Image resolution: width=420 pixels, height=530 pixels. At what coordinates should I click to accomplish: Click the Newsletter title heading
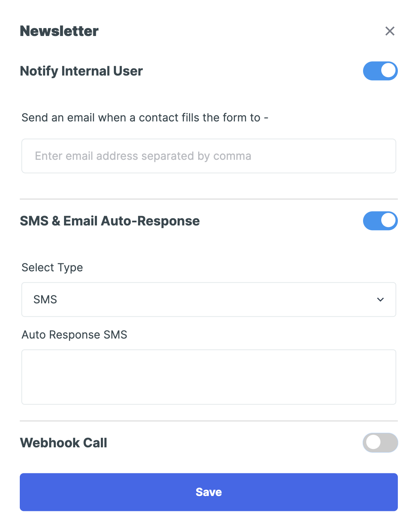coord(59,31)
